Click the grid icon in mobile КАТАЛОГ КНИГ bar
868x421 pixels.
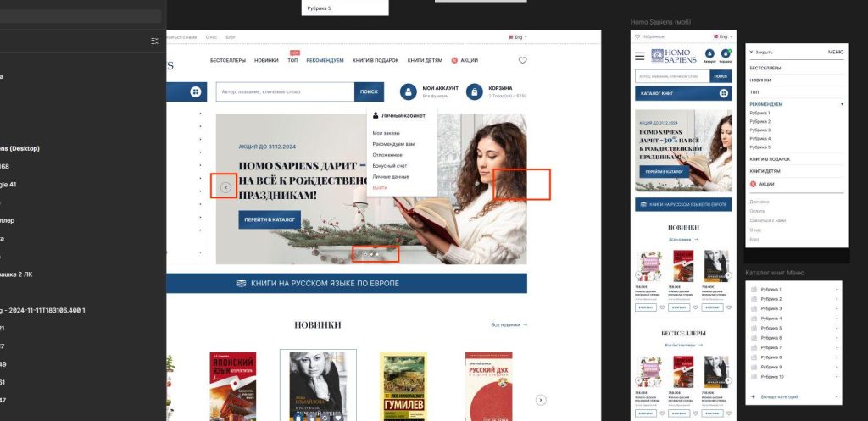(x=724, y=93)
